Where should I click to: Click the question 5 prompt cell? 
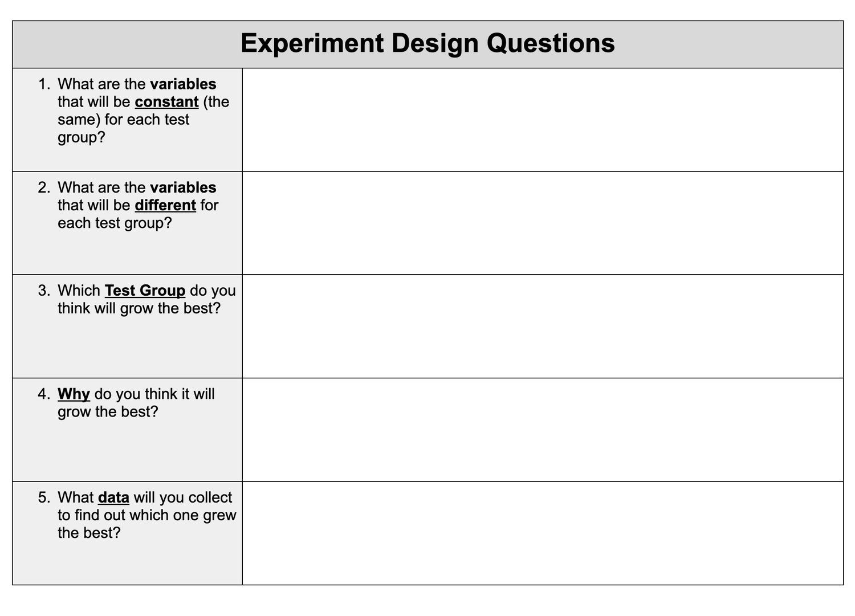[128, 533]
